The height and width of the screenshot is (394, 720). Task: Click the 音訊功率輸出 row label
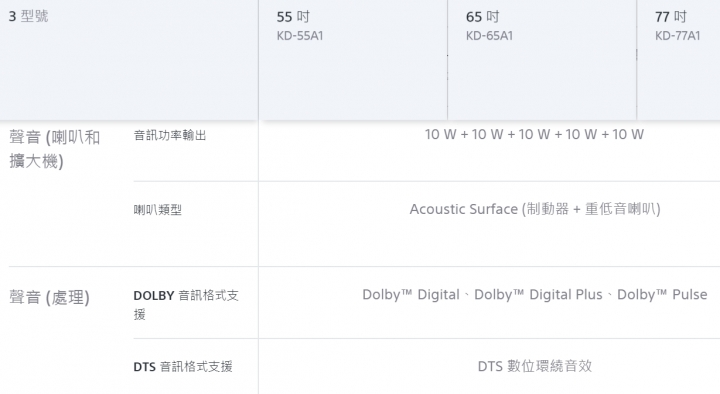pos(170,135)
